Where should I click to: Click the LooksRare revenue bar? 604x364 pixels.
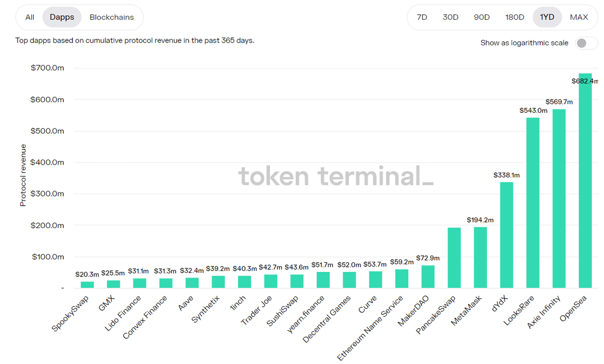click(533, 203)
